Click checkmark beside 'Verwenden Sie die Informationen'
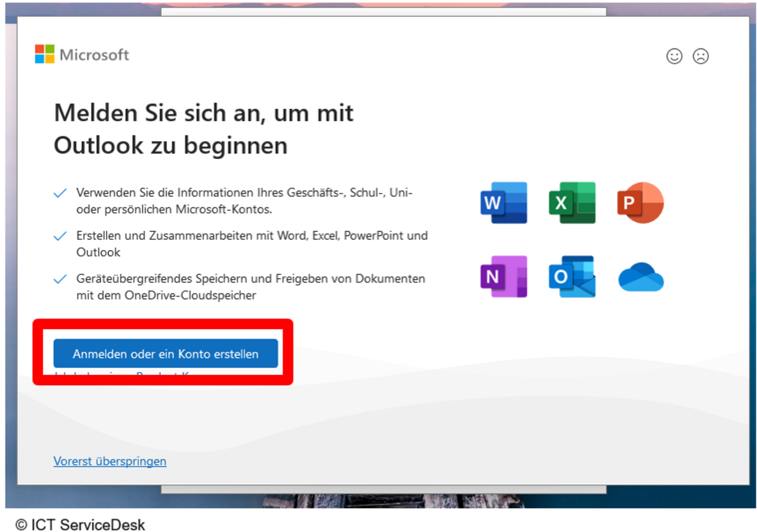The image size is (757, 532). pos(60,194)
